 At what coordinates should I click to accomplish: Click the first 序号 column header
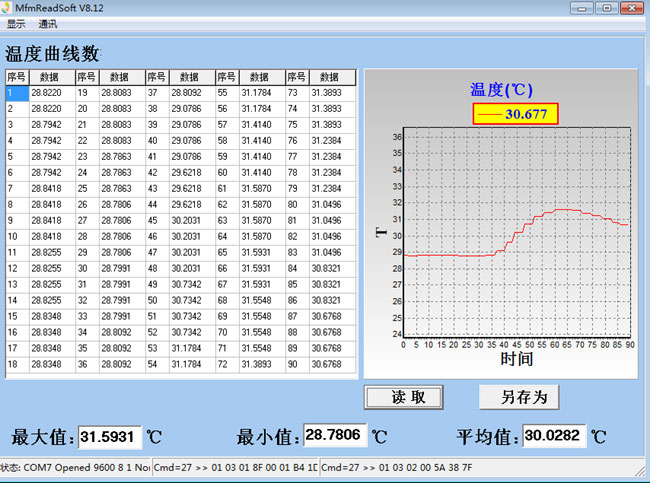tap(17, 77)
